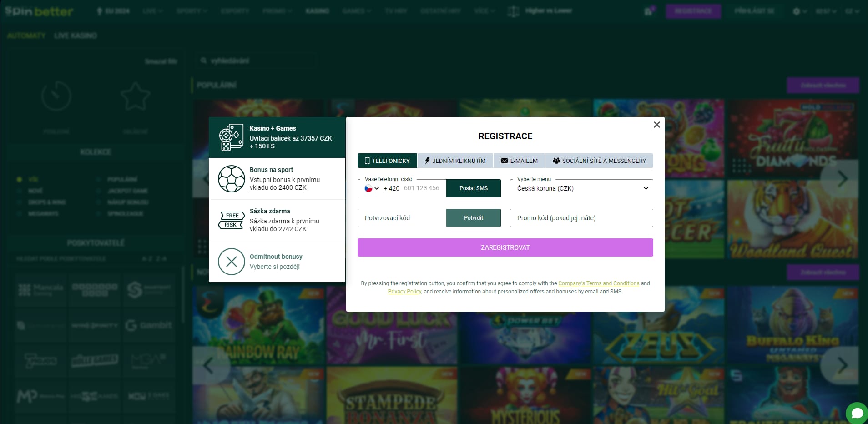Click the circled X decline bonuses icon
The image size is (868, 424).
pyautogui.click(x=231, y=262)
